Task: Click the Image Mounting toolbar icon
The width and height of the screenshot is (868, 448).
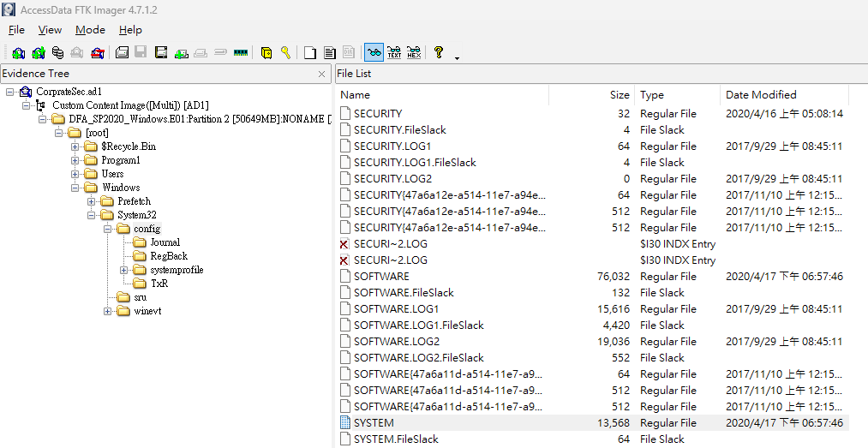Action: [x=57, y=52]
